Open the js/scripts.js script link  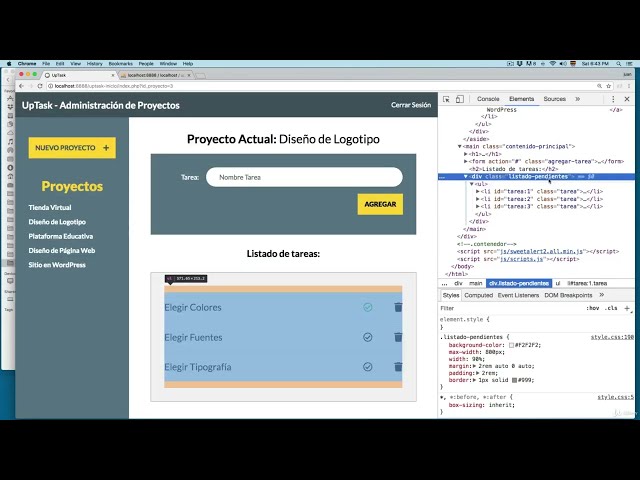(x=521, y=259)
